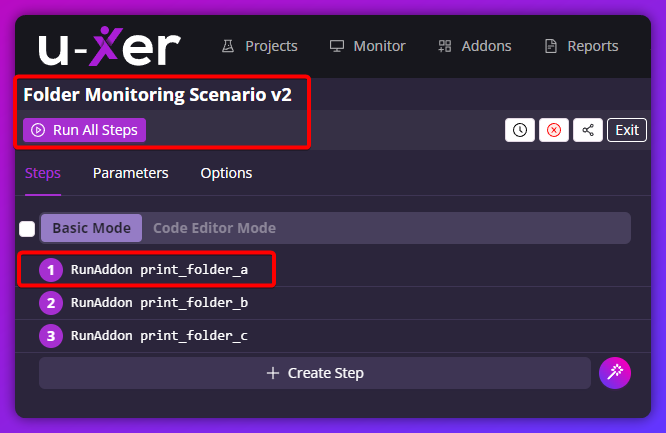The width and height of the screenshot is (666, 433).
Task: Open the Options tab
Action: tap(226, 173)
